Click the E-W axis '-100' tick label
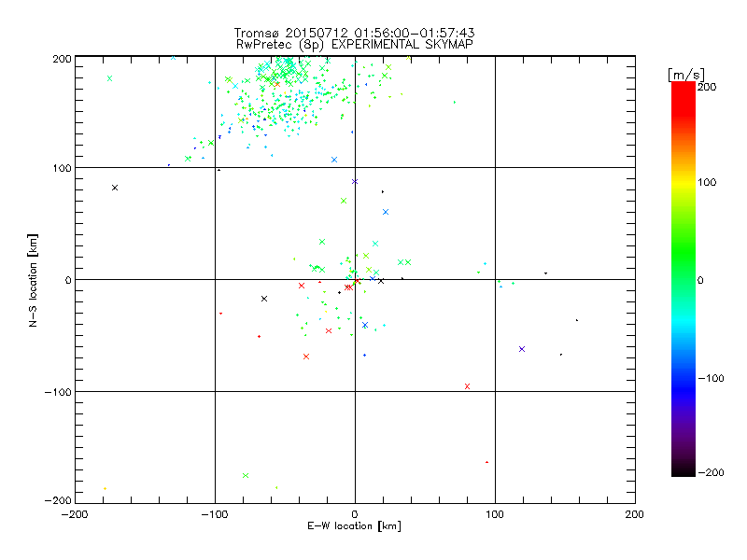This screenshot has width=747, height=560. [x=215, y=514]
